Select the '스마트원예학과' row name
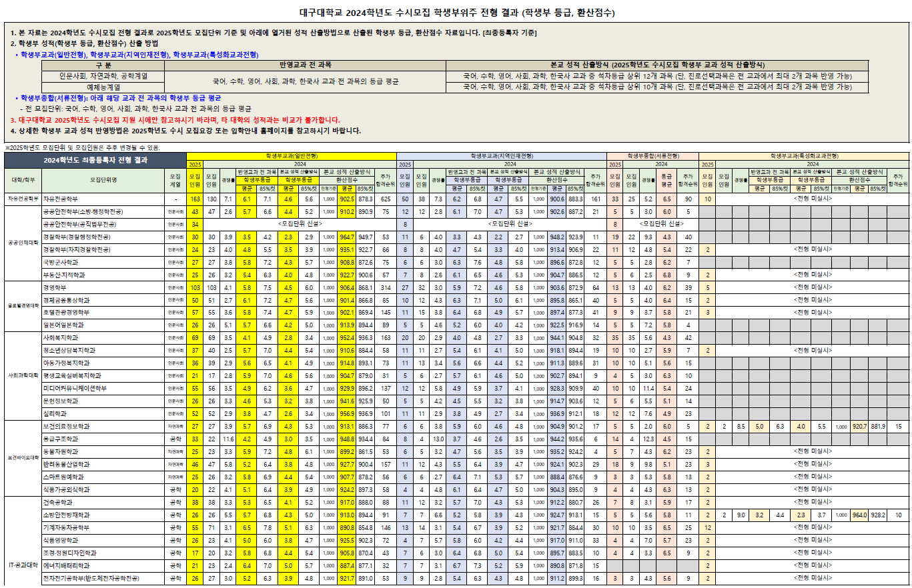 [103, 477]
